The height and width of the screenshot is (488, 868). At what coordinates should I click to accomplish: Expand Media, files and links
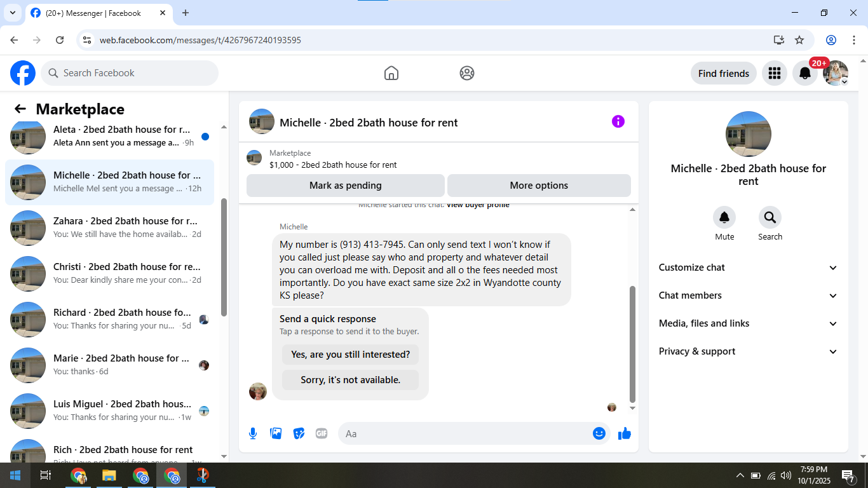click(x=749, y=323)
